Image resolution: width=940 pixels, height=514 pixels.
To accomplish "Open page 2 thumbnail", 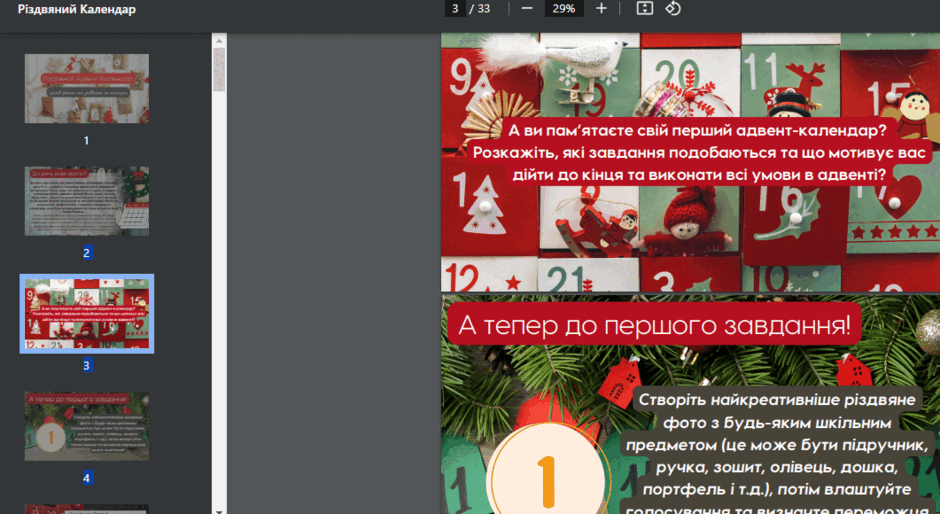I will (x=87, y=201).
